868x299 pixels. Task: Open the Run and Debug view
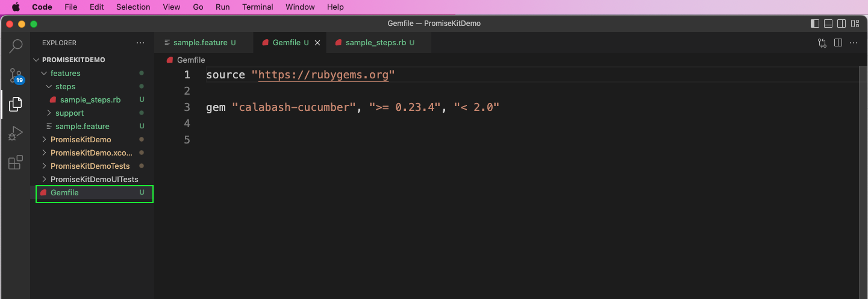point(16,133)
